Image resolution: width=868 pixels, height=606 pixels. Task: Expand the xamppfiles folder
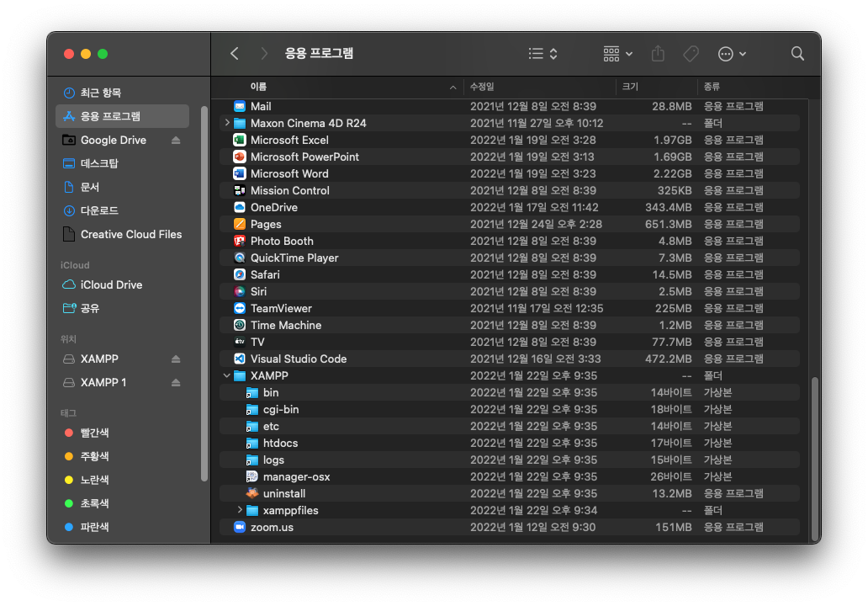coord(240,510)
